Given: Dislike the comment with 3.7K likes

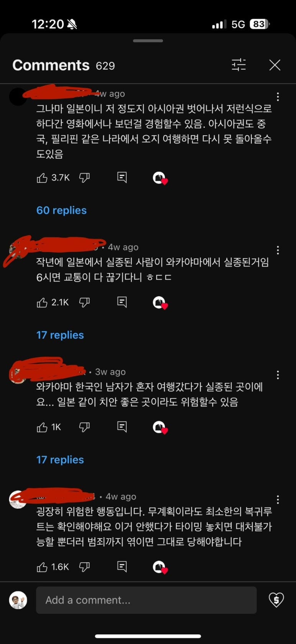Looking at the screenshot, I should [84, 178].
